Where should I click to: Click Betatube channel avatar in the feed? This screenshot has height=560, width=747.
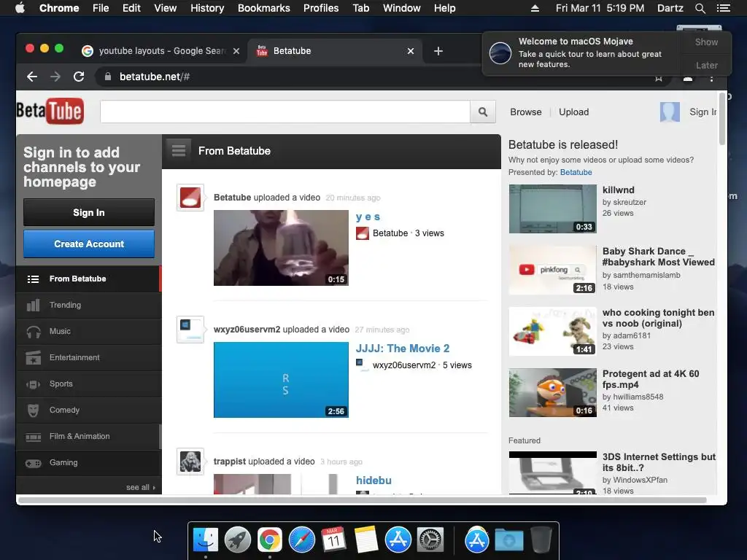coord(190,198)
